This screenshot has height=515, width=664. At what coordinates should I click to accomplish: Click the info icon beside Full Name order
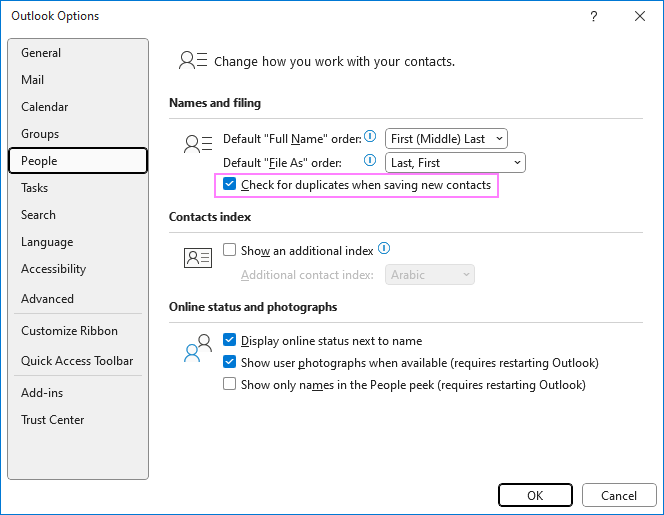(370, 136)
